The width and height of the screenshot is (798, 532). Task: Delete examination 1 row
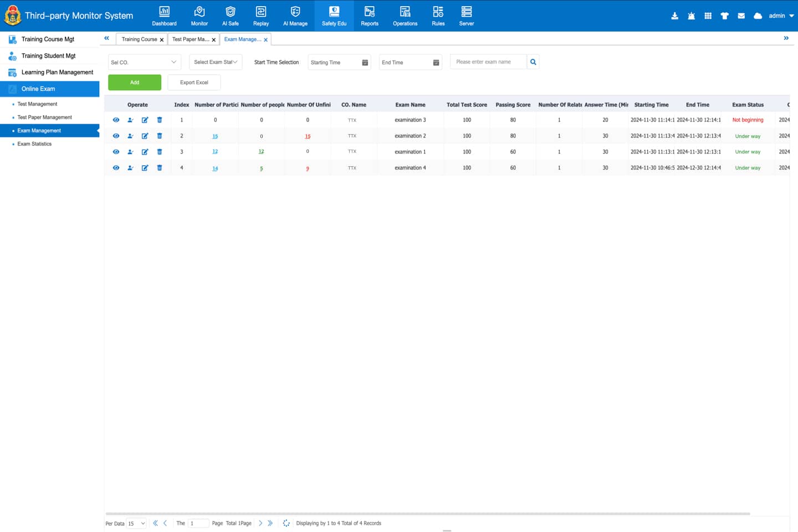click(160, 152)
